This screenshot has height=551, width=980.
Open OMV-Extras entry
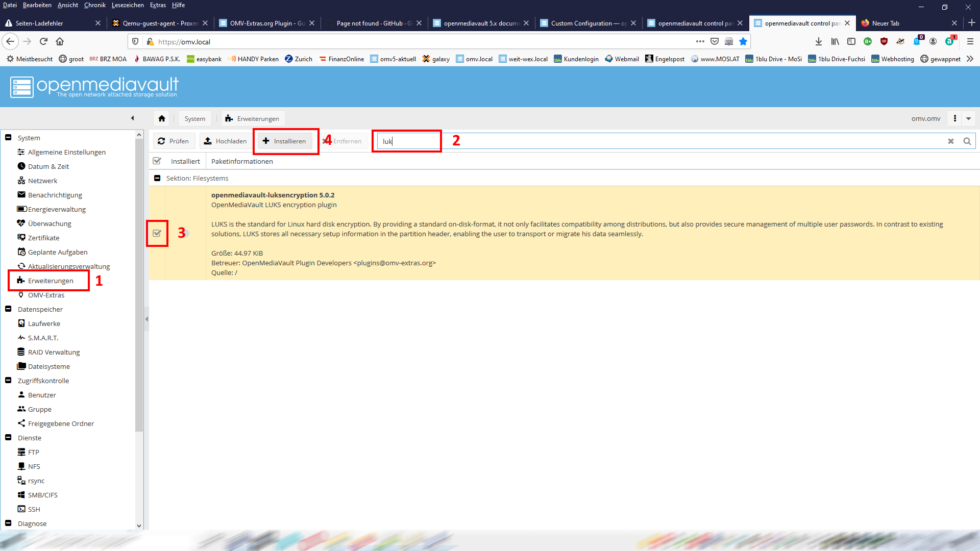click(x=46, y=295)
